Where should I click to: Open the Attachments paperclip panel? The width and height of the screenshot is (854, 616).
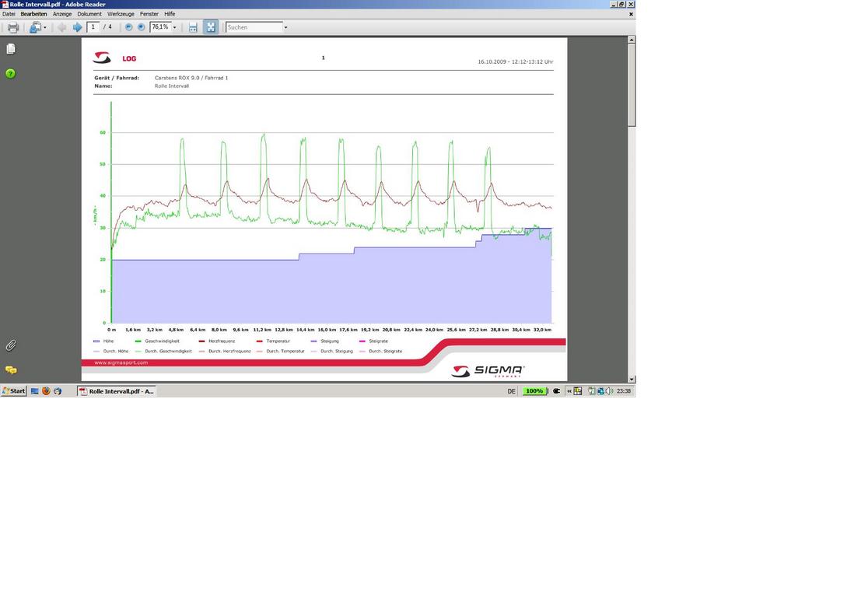(x=11, y=345)
